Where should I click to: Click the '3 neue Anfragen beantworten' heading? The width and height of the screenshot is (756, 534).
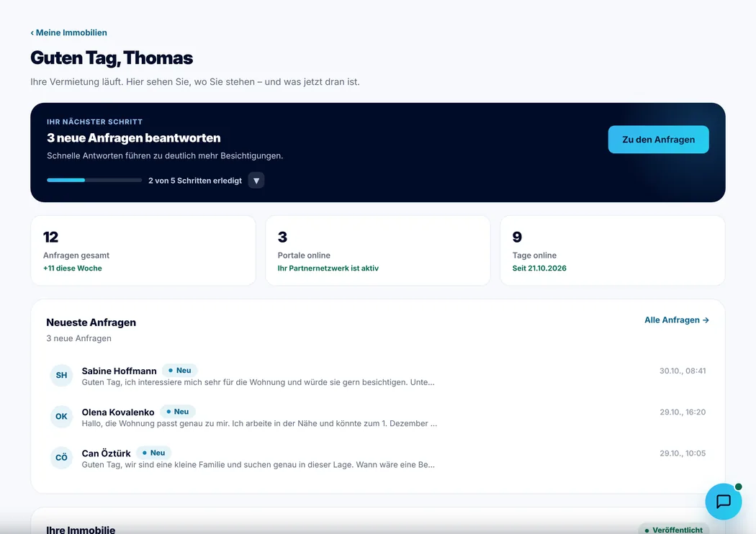(x=133, y=138)
